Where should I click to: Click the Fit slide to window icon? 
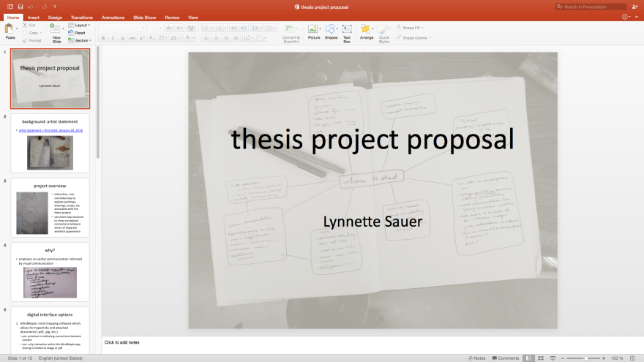tap(632, 358)
